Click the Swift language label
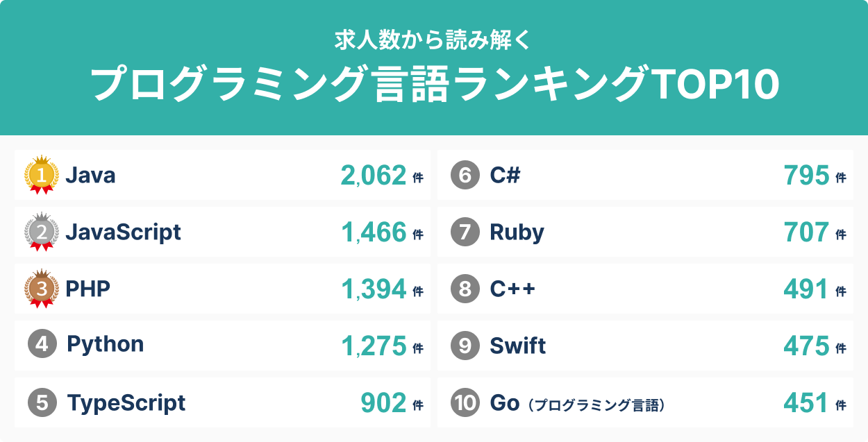Viewport: 868px width, 442px height. (517, 346)
